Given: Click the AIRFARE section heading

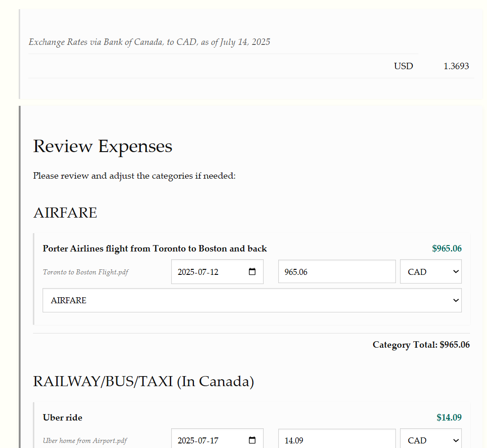Looking at the screenshot, I should pos(65,213).
